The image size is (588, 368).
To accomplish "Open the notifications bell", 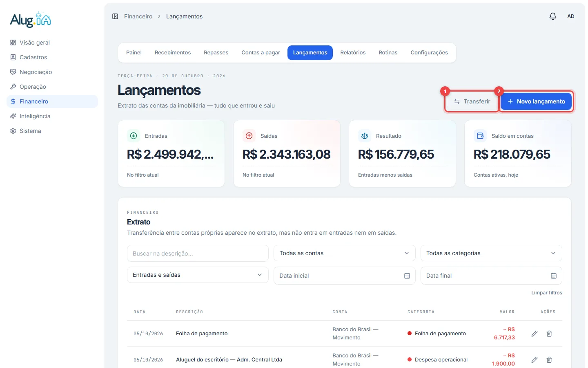I will 553,16.
